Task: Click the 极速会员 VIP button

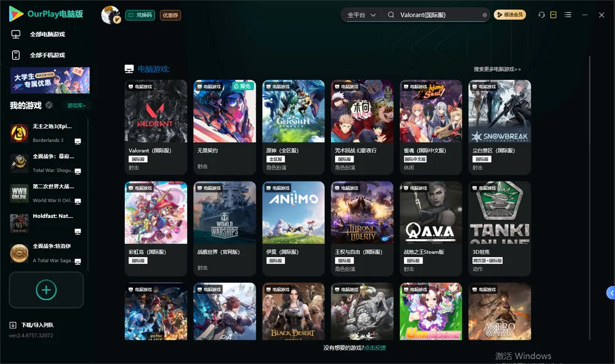Action: pyautogui.click(x=510, y=15)
